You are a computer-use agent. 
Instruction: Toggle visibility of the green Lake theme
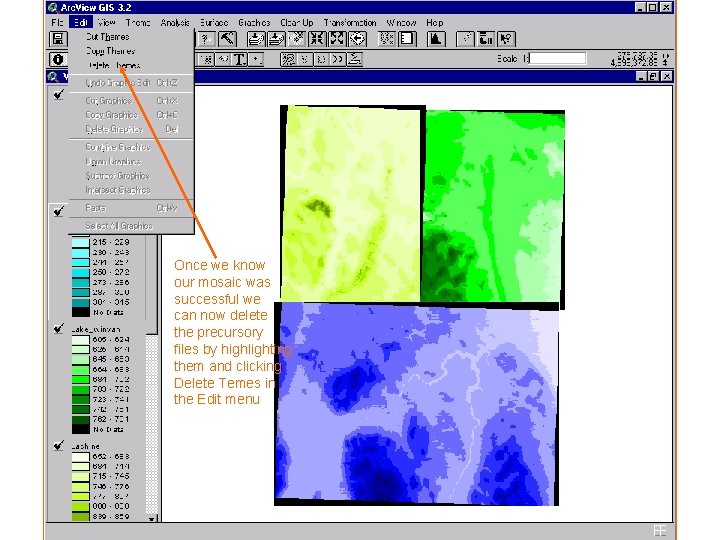click(58, 329)
